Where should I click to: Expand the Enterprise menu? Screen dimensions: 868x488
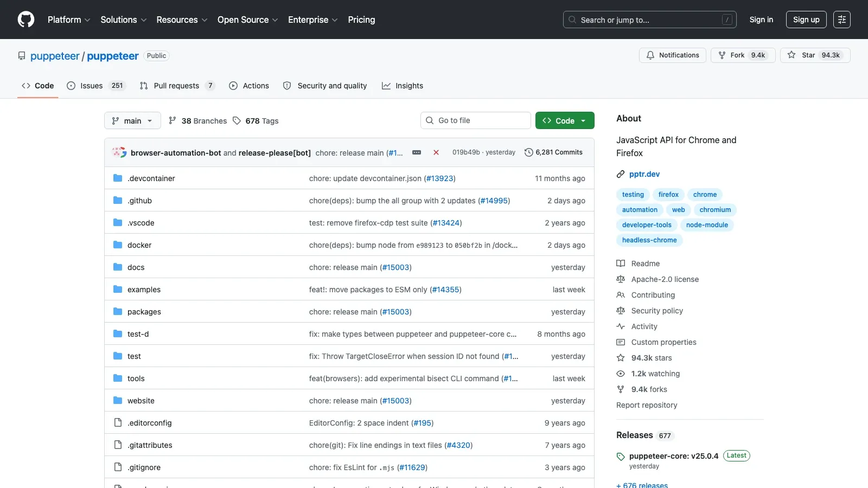coord(313,20)
